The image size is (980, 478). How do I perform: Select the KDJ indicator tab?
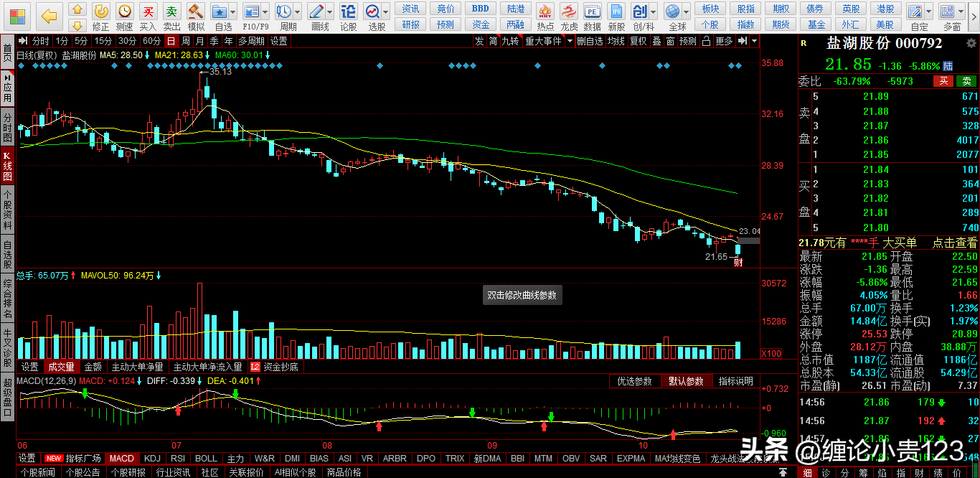(x=152, y=458)
